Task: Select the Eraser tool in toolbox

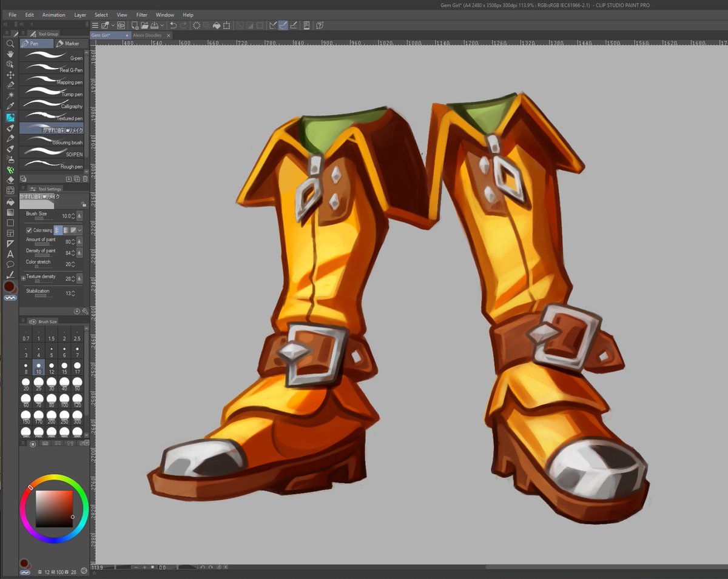Action: tap(10, 180)
